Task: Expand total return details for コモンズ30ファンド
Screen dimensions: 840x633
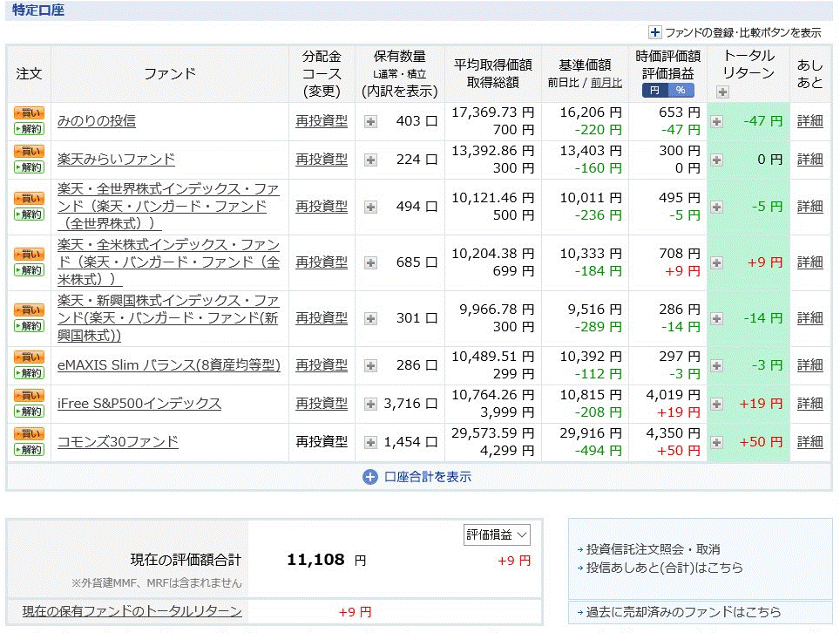Action: click(x=717, y=443)
